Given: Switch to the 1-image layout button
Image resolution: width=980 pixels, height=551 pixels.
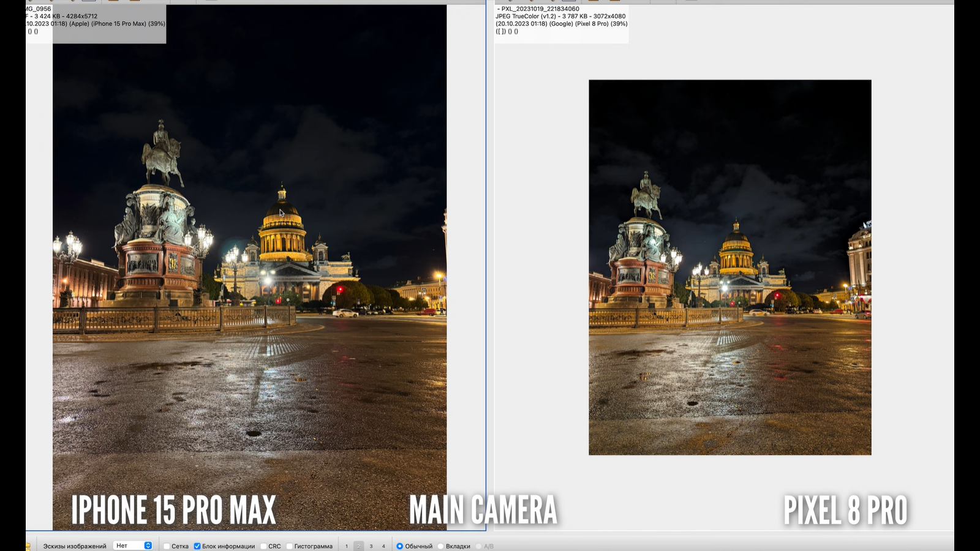Looking at the screenshot, I should click(347, 546).
